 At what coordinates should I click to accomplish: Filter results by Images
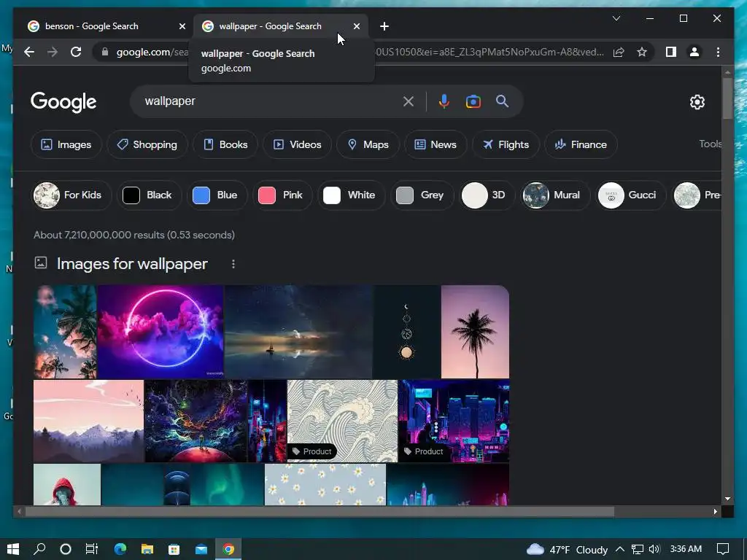coord(66,145)
